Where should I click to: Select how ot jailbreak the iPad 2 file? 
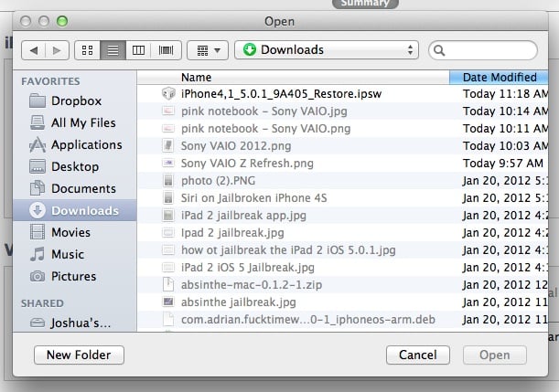point(342,250)
